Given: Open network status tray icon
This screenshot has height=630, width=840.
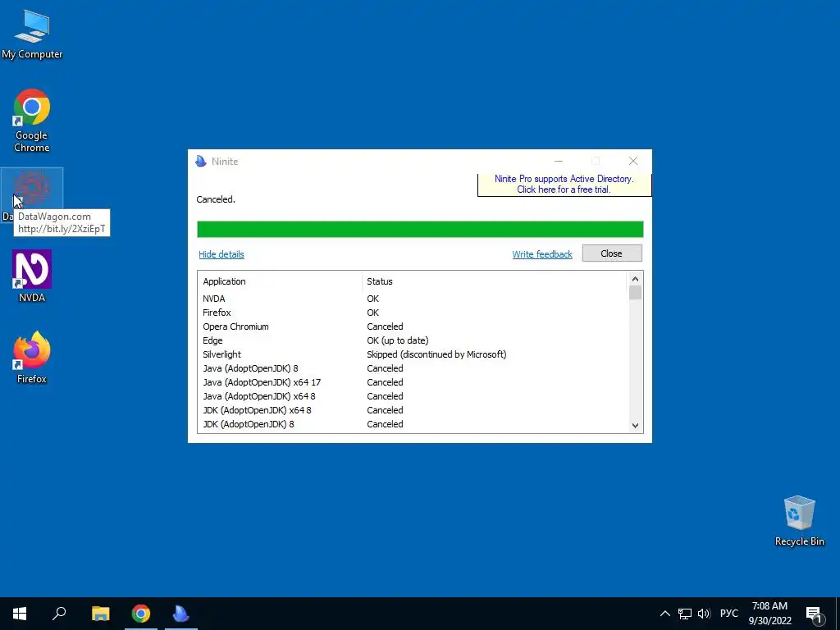Looking at the screenshot, I should click(x=685, y=614).
